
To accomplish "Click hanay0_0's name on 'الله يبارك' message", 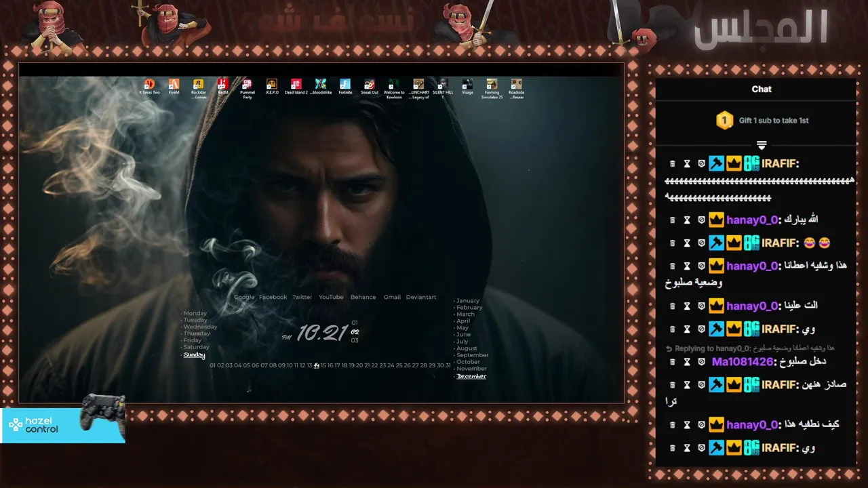I will tap(752, 220).
